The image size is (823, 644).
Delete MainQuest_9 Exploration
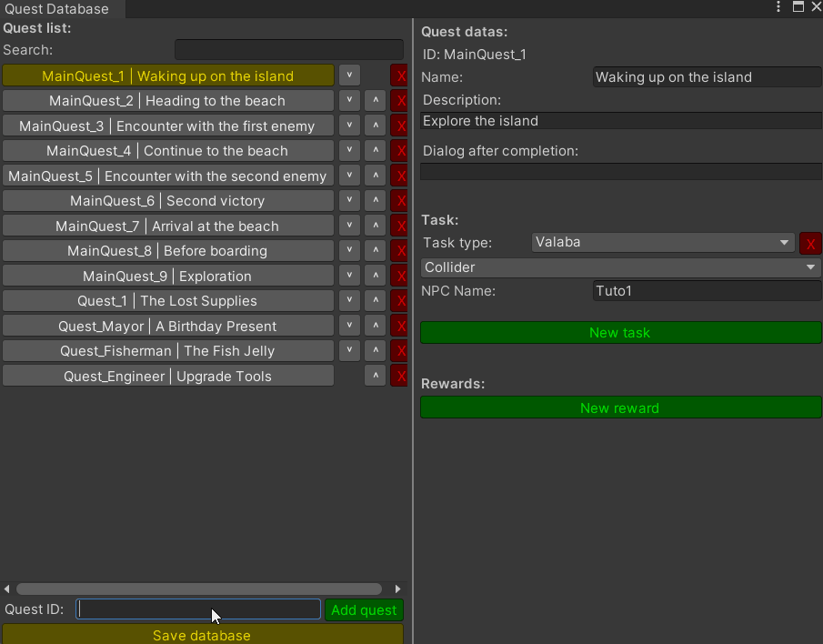click(399, 277)
